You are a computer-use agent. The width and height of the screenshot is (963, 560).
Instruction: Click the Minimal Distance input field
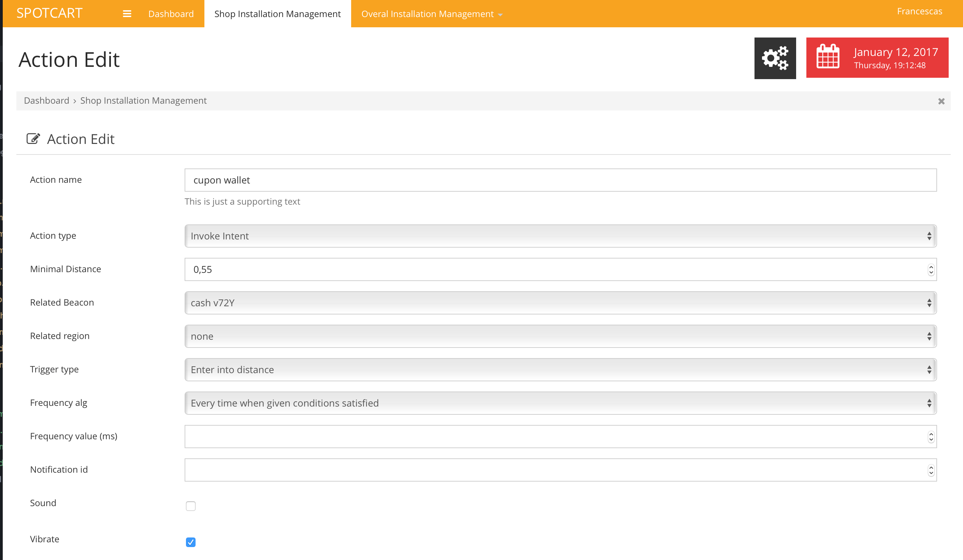pos(561,269)
